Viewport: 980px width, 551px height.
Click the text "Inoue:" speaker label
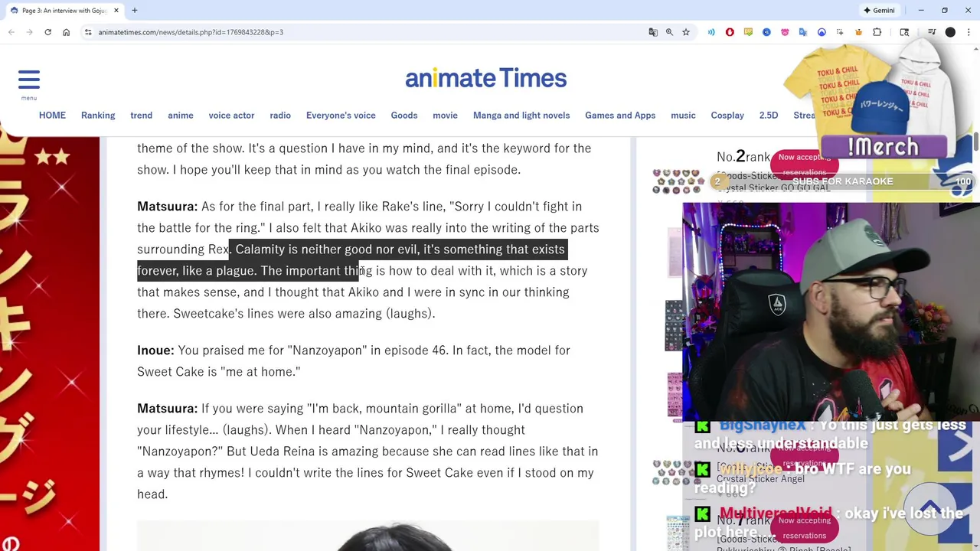pos(155,350)
